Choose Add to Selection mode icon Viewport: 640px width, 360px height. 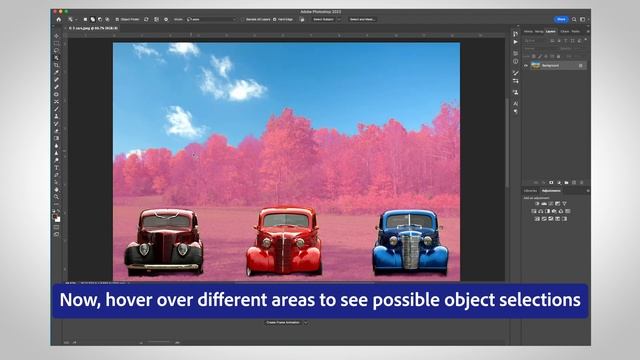[93, 19]
